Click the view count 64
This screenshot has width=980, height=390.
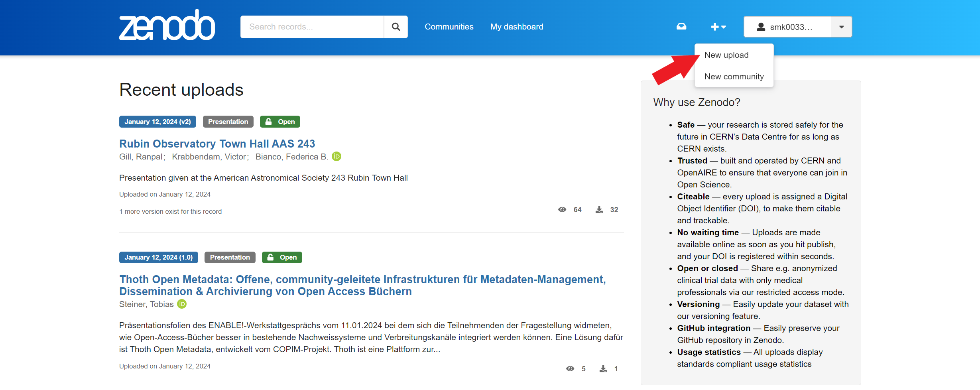click(577, 210)
